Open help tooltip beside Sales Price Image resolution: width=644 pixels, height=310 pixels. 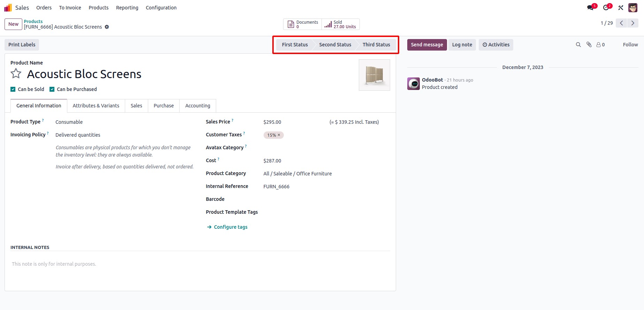233,120
